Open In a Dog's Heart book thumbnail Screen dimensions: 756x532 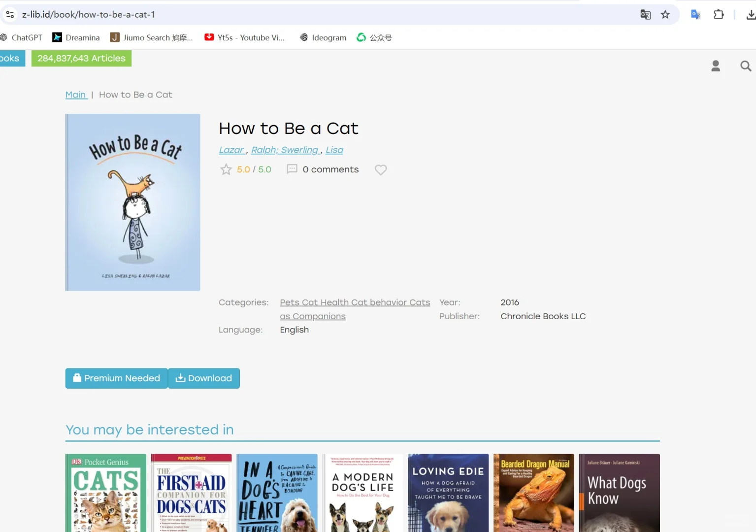tap(277, 493)
